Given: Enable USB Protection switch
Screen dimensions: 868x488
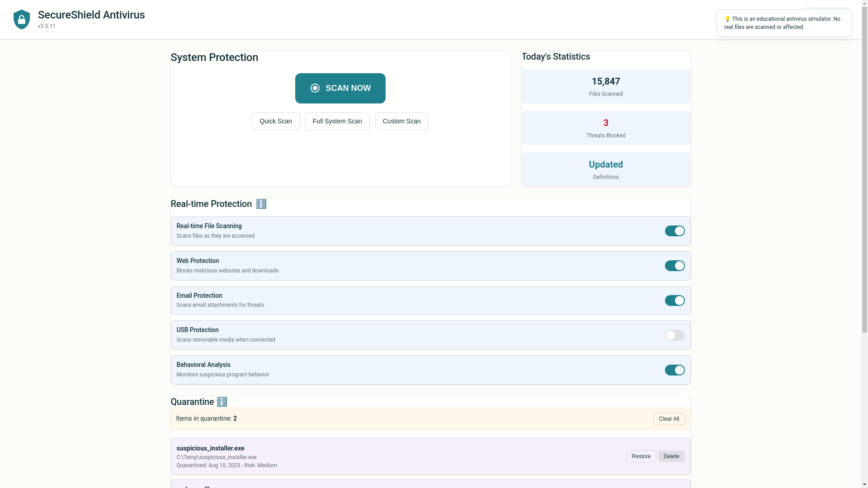Looking at the screenshot, I should (x=675, y=335).
